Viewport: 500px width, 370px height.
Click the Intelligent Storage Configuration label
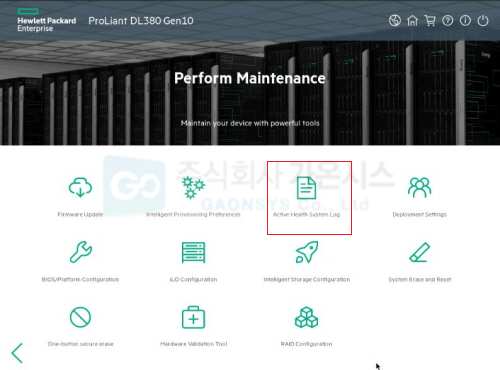[307, 279]
